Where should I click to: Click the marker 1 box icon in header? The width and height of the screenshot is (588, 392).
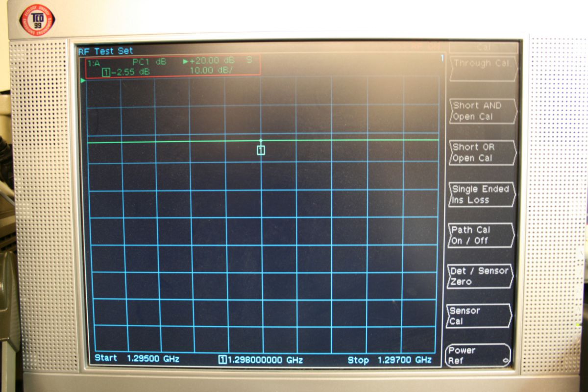coord(106,72)
